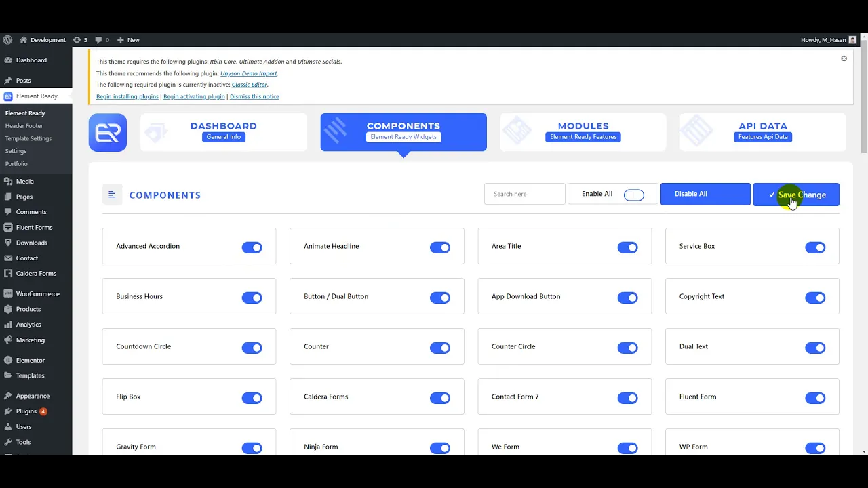Open Header Footer submenu item
Screen dimensions: 868x488
24,126
